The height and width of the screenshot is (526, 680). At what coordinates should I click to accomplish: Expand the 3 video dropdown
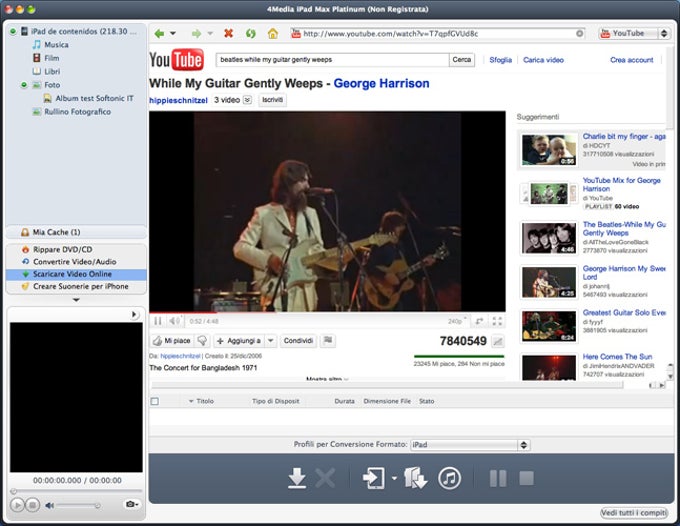coord(247,100)
